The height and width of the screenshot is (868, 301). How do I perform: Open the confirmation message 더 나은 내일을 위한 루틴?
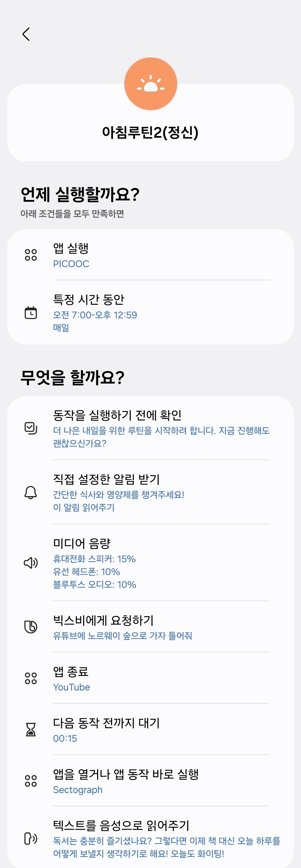161,437
